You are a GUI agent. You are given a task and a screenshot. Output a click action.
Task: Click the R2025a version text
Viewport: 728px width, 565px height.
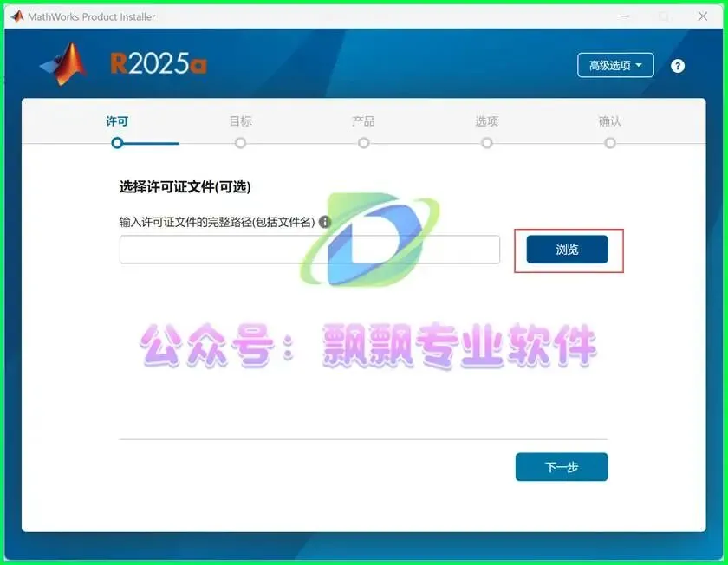tap(159, 63)
